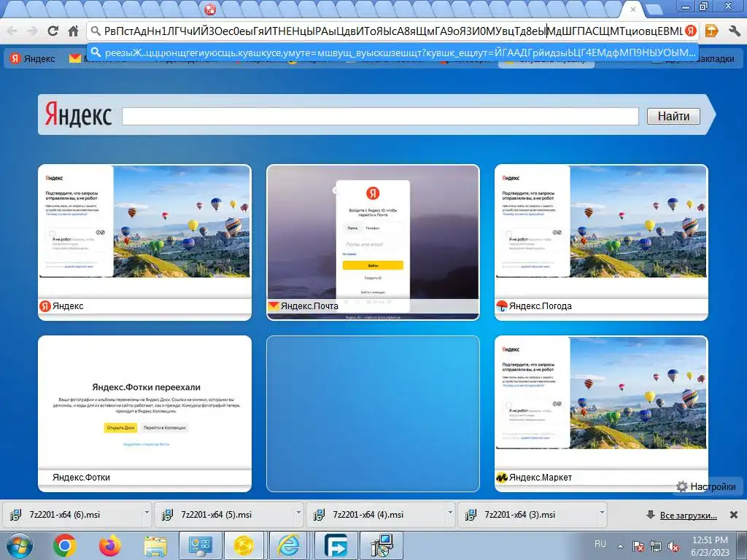The width and height of the screenshot is (747, 560).
Task: Open the Яндекс.Почта tile thumbnail
Action: (x=373, y=242)
